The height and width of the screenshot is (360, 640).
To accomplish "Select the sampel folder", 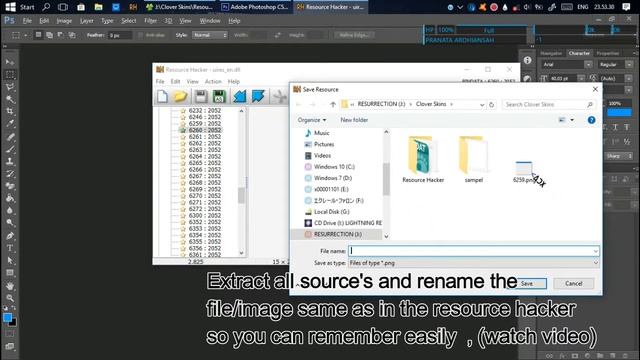I will (473, 160).
